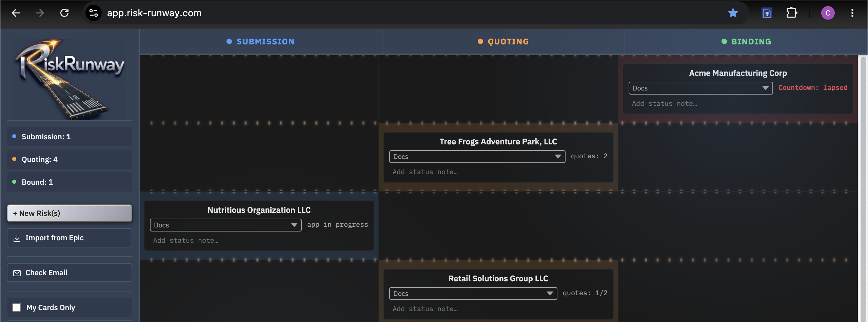Click Add status note field on Nutritious Organization card

point(259,241)
